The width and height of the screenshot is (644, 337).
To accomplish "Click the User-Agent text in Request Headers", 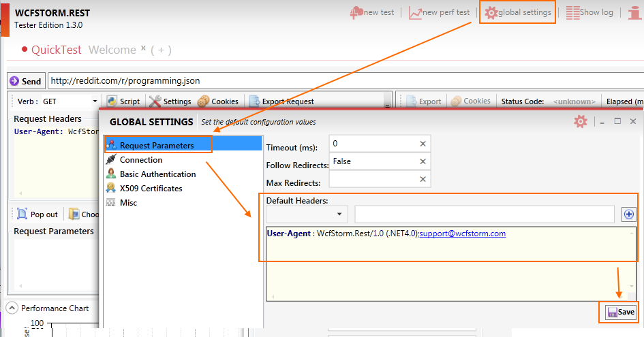I will (x=39, y=131).
